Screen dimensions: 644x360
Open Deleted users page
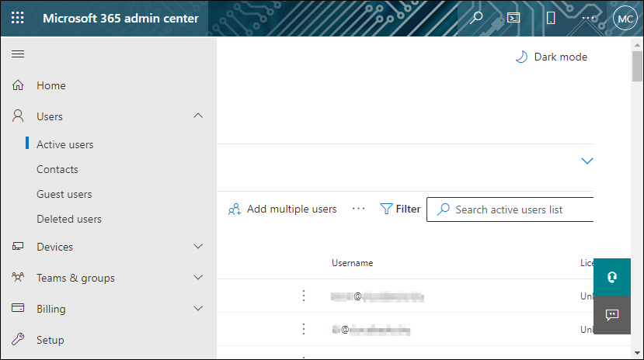pyautogui.click(x=68, y=219)
